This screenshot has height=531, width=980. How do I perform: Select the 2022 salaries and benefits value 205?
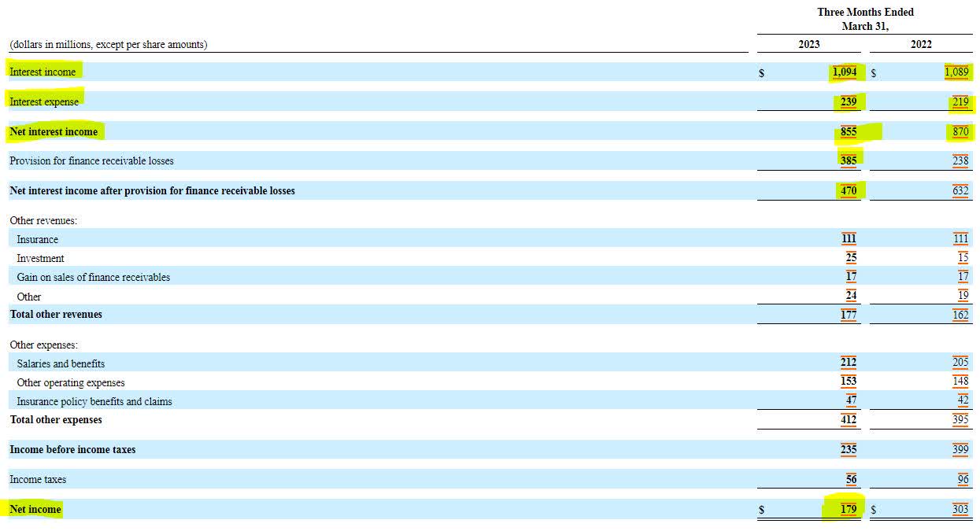[x=960, y=363]
